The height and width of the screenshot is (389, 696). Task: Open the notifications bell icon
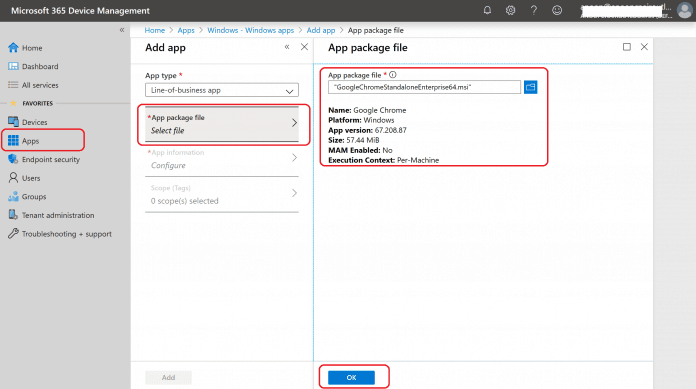487,10
